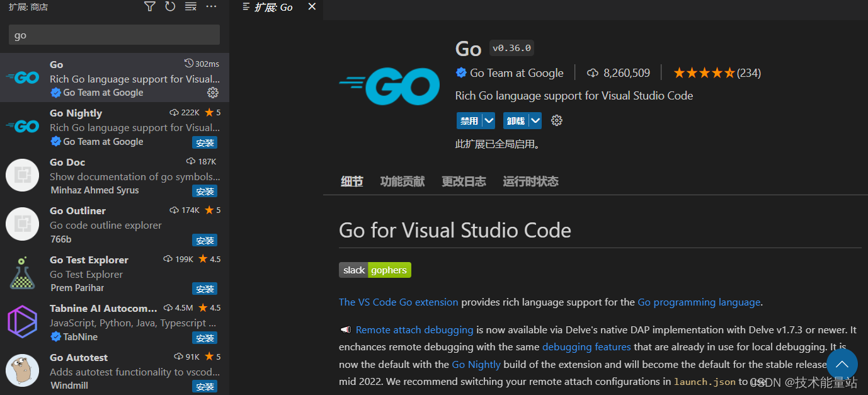Open 'The VS Code Go extension' link
Image resolution: width=868 pixels, height=395 pixels.
point(399,302)
